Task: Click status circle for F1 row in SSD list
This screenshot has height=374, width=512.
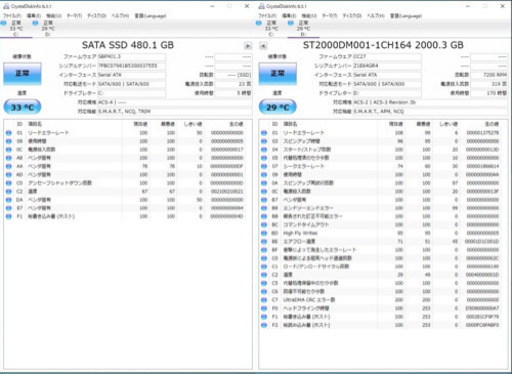Action: [x=9, y=216]
